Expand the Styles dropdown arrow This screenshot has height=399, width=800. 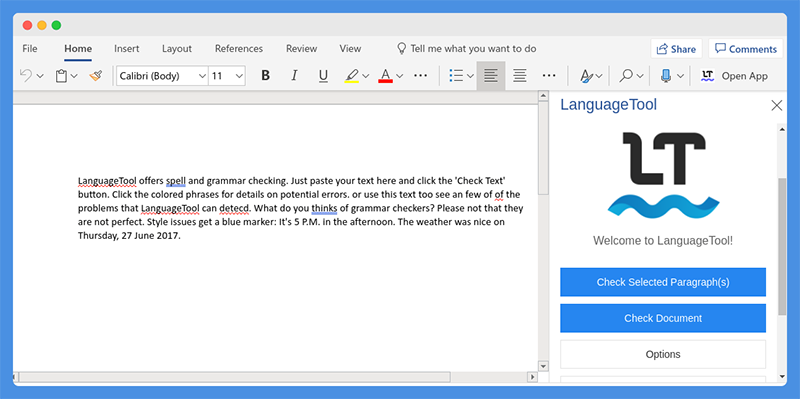point(599,77)
